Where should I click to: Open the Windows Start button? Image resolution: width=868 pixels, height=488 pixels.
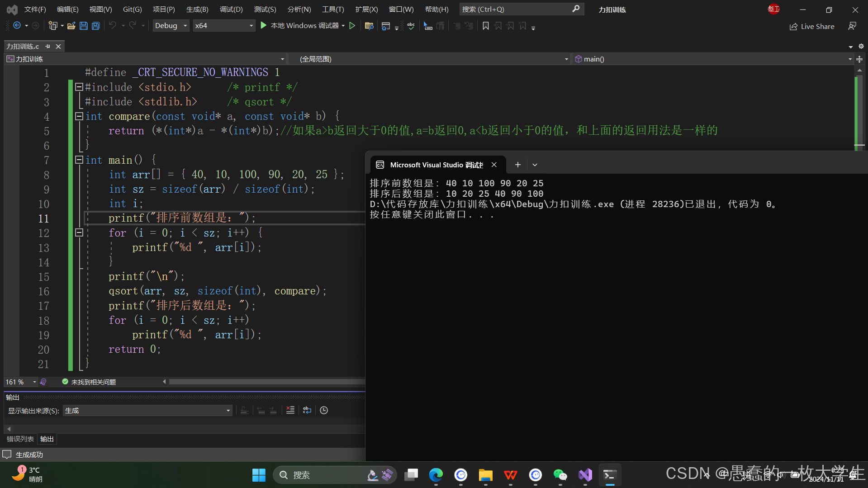coord(259,475)
